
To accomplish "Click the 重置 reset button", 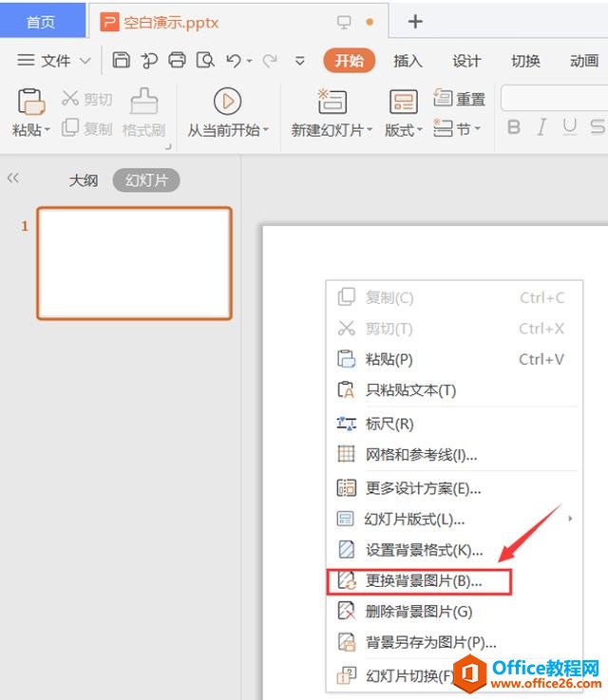I will pos(460,99).
